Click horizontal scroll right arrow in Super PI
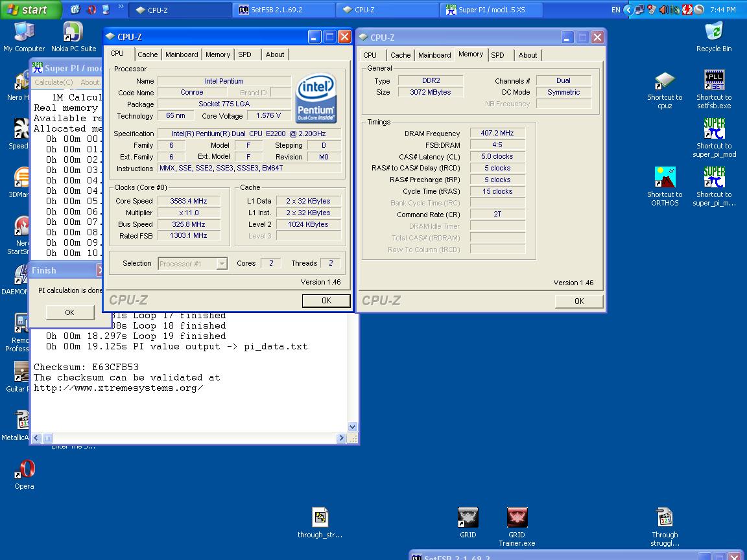This screenshot has height=560, width=747. point(341,438)
